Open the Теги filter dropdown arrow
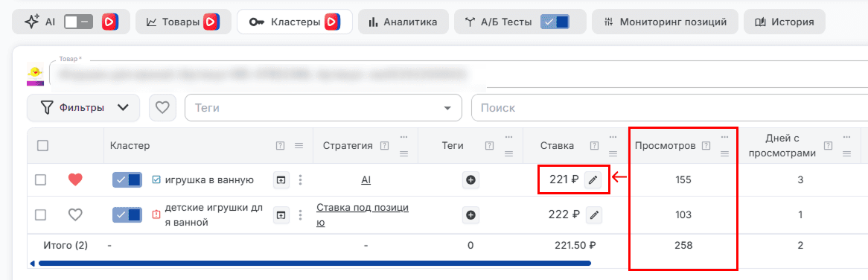 click(448, 108)
